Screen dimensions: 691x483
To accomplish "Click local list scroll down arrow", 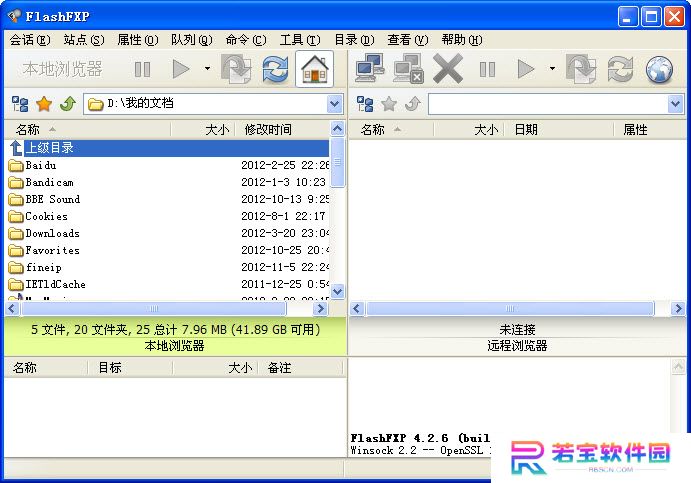I will pos(337,291).
